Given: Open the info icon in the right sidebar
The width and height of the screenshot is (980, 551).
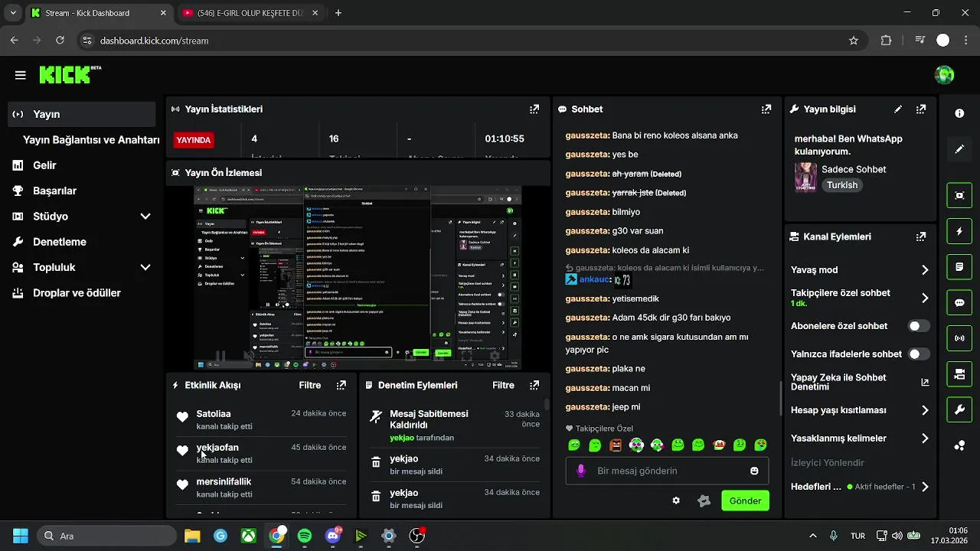Looking at the screenshot, I should coord(959,113).
